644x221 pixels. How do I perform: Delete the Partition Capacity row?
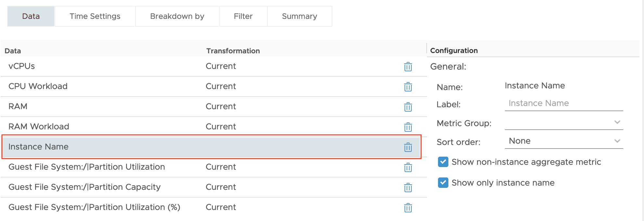(408, 188)
